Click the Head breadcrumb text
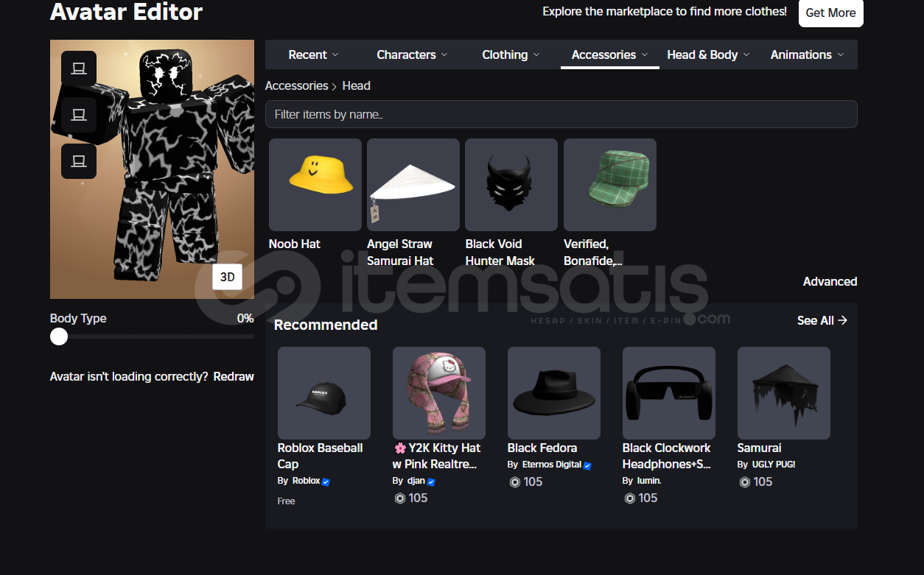This screenshot has height=575, width=924. [x=356, y=86]
